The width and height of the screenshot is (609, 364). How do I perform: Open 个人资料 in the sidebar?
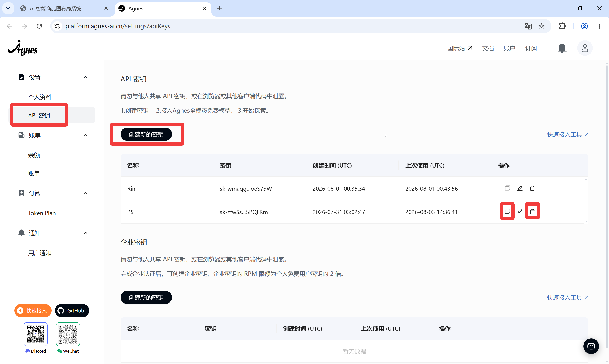40,97
